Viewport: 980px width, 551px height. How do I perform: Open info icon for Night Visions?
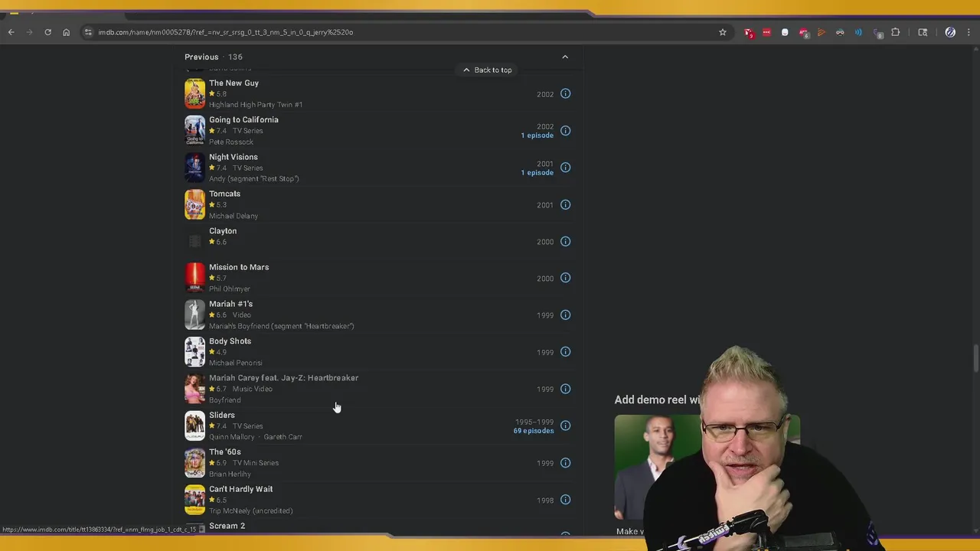click(565, 168)
